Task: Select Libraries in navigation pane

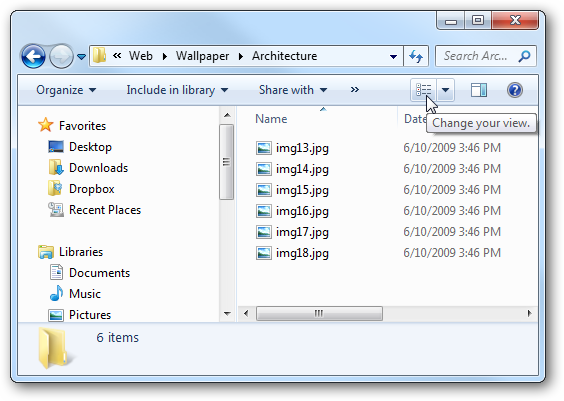Action: pos(81,252)
